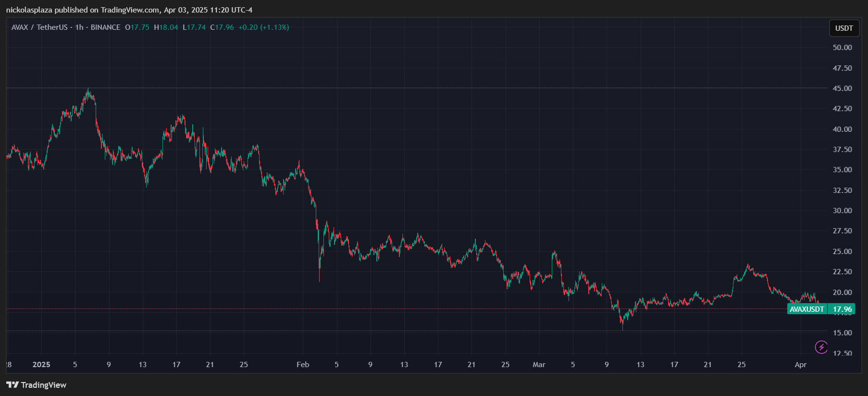Click the BINANCE exchange label

point(105,27)
